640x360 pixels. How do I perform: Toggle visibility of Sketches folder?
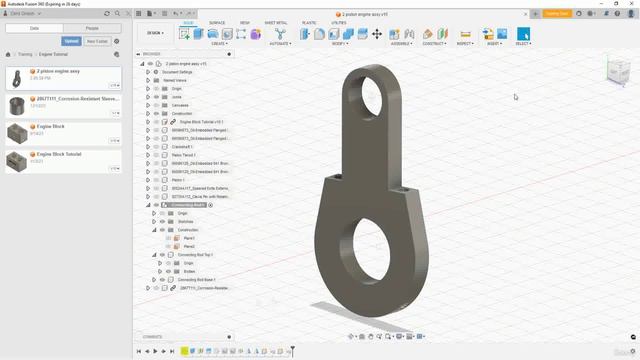pos(162,222)
